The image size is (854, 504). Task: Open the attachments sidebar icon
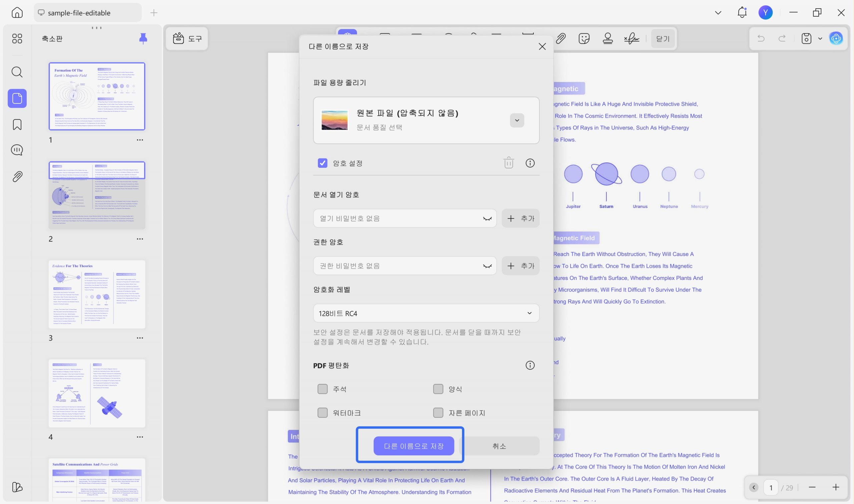(x=17, y=176)
